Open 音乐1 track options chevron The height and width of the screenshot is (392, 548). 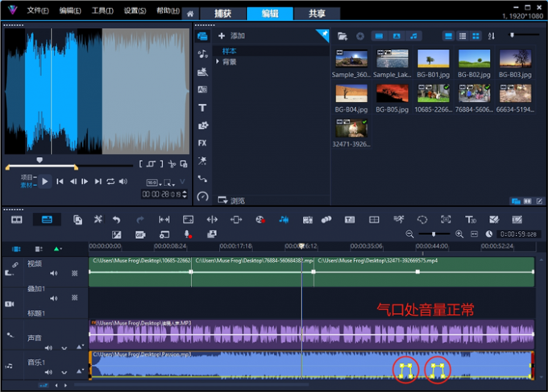(x=64, y=373)
